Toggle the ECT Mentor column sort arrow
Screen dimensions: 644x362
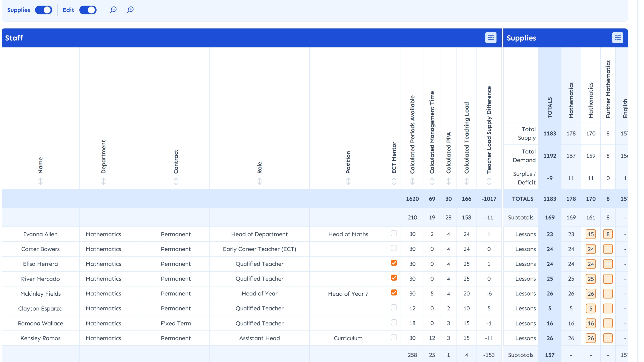tap(394, 182)
